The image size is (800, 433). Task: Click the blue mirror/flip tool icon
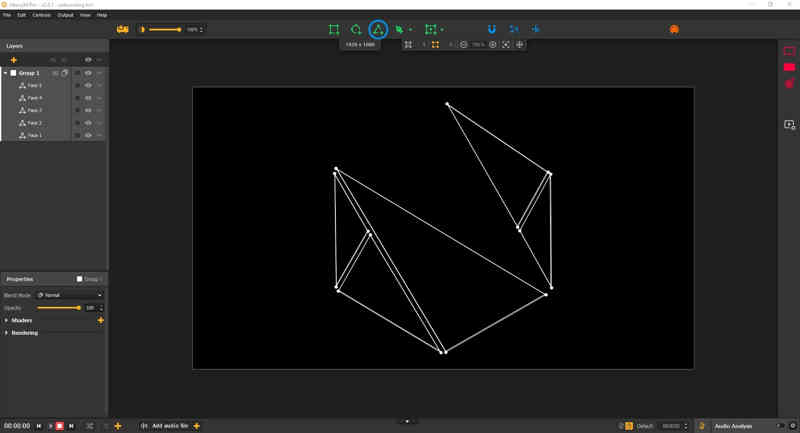click(514, 29)
